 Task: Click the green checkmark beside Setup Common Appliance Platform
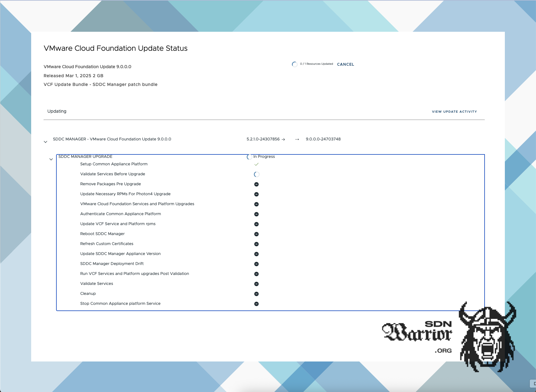tap(256, 164)
